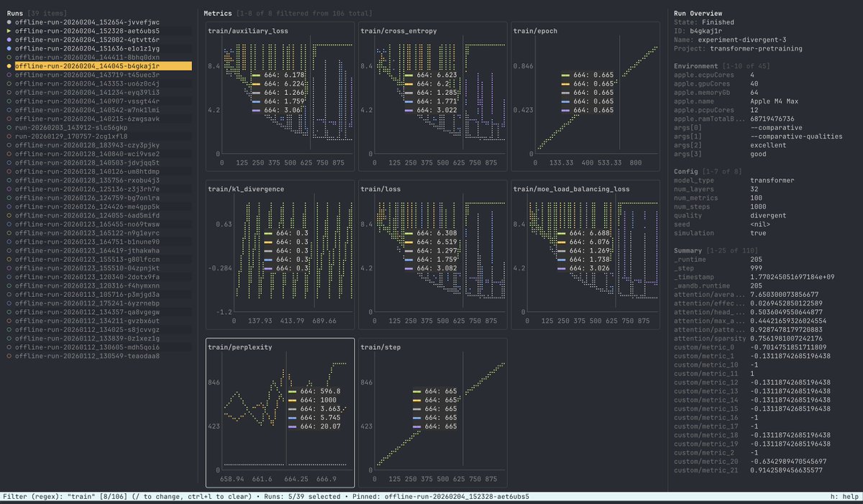Image resolution: width=863 pixels, height=504 pixels.
Task: Select run offline-run-20260128_140840-wci9vse2
Action: (x=99, y=153)
